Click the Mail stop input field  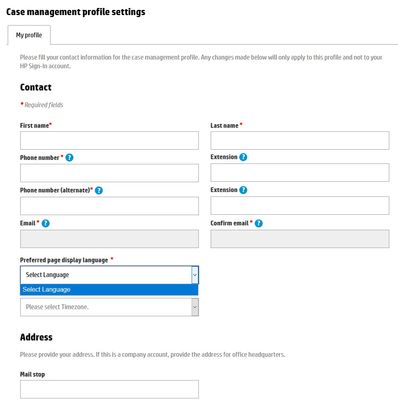[x=109, y=389]
